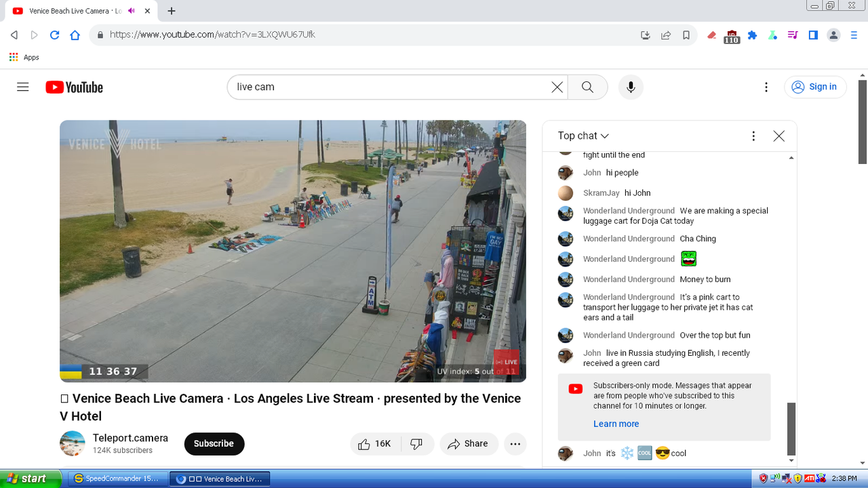Bookmark this page in address bar

click(686, 35)
